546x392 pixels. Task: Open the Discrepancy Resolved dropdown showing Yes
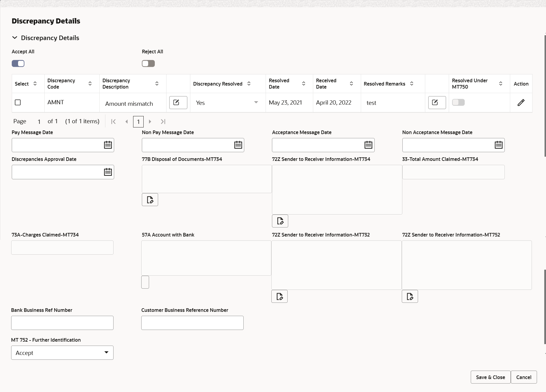(x=256, y=102)
